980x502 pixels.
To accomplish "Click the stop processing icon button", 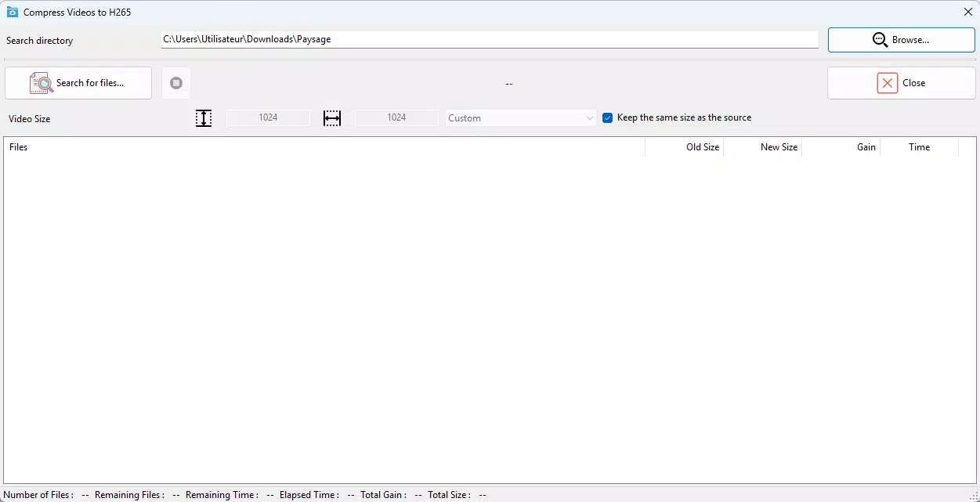I will [x=176, y=83].
